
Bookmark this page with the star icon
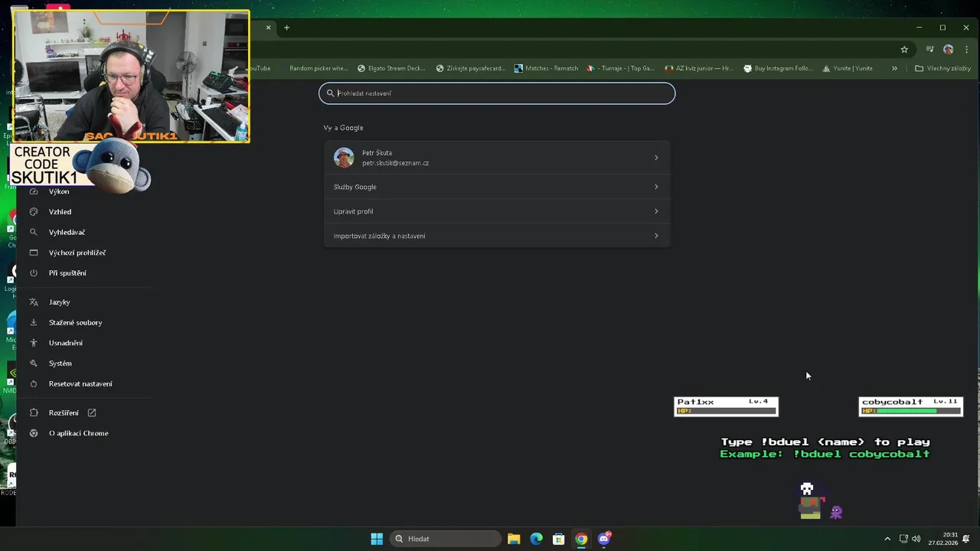click(x=904, y=49)
